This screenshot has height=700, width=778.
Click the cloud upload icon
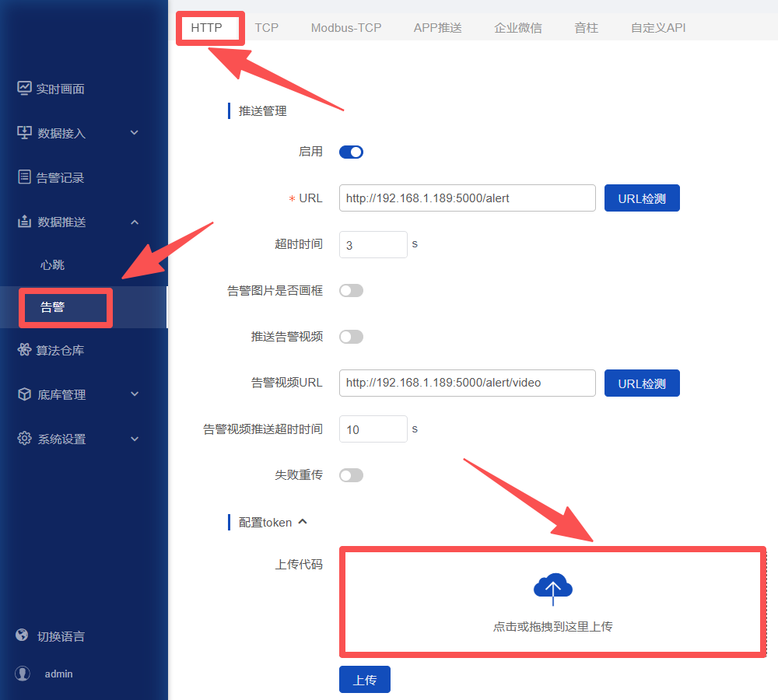click(x=553, y=589)
